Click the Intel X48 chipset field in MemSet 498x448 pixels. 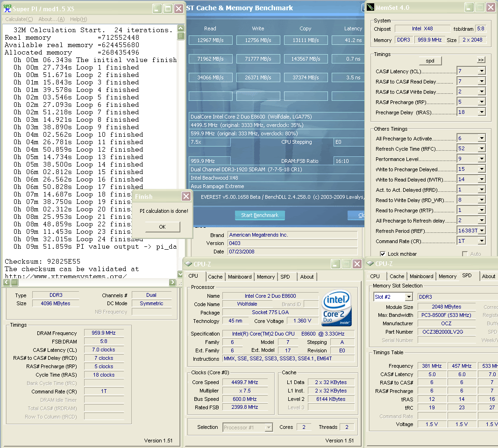pos(422,28)
